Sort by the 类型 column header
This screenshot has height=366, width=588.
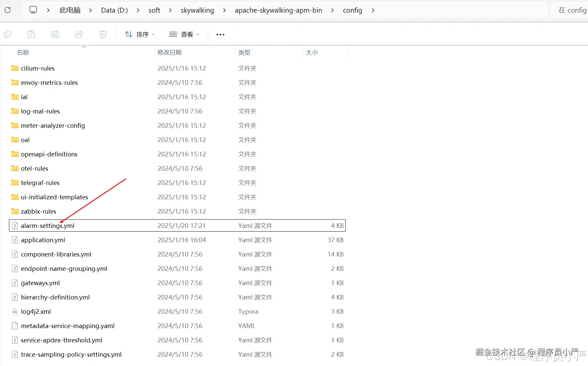pyautogui.click(x=244, y=52)
